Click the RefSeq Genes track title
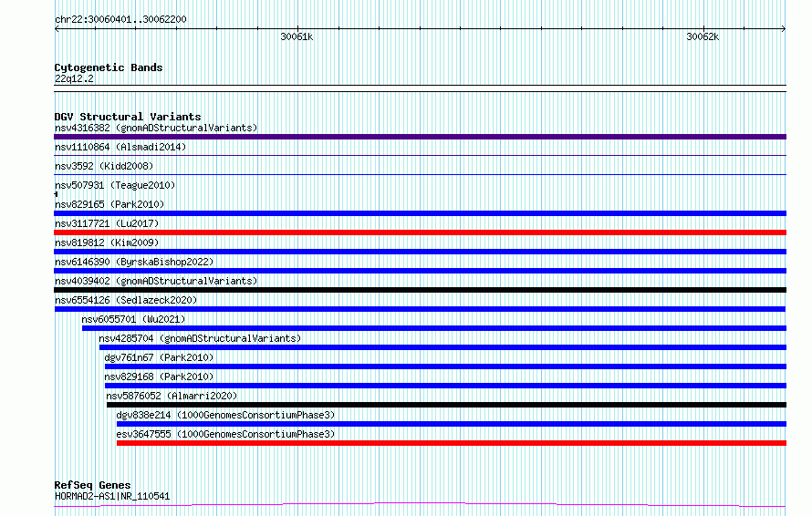 click(92, 485)
